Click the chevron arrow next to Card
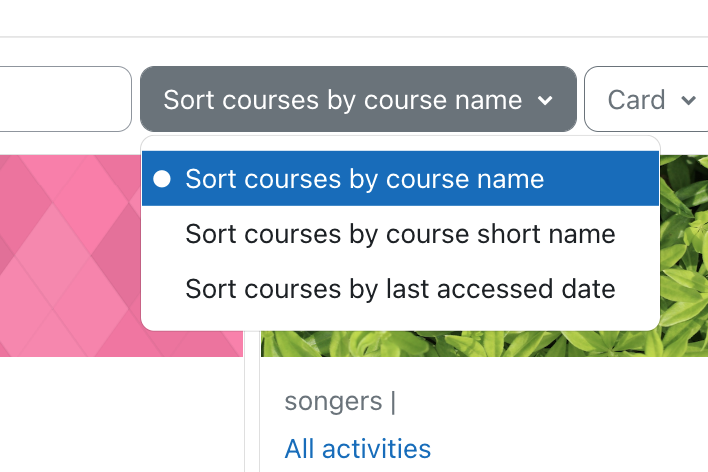708x472 pixels. tap(688, 100)
